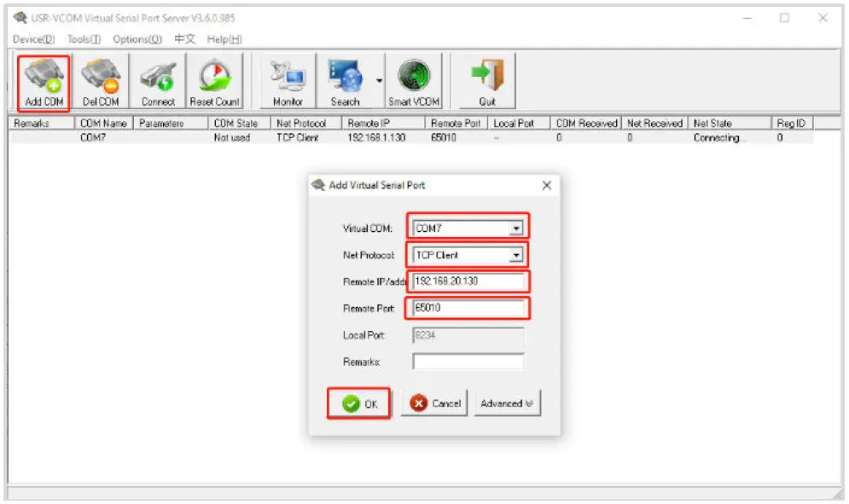Click the Del COM toolbar icon
This screenshot has width=849, height=504.
(101, 83)
